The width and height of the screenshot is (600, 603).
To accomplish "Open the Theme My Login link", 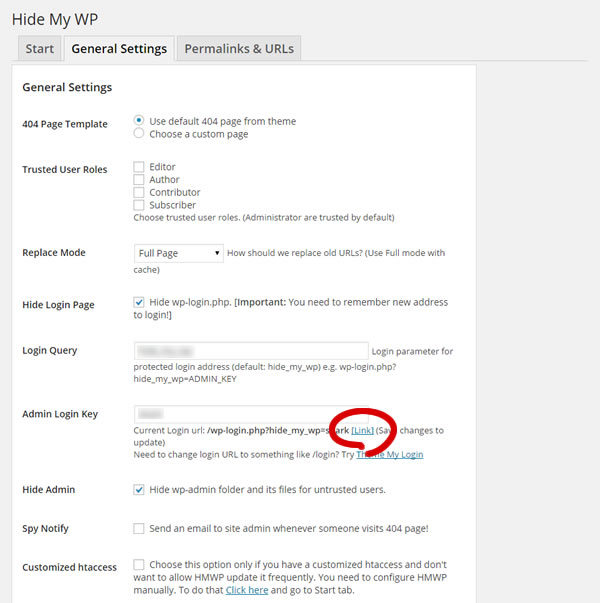I will [x=390, y=455].
